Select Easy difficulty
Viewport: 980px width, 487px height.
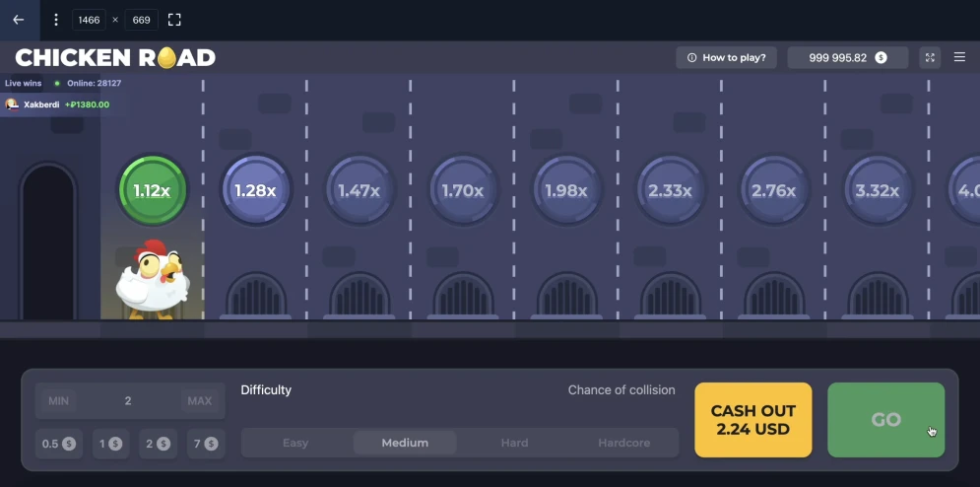(295, 443)
